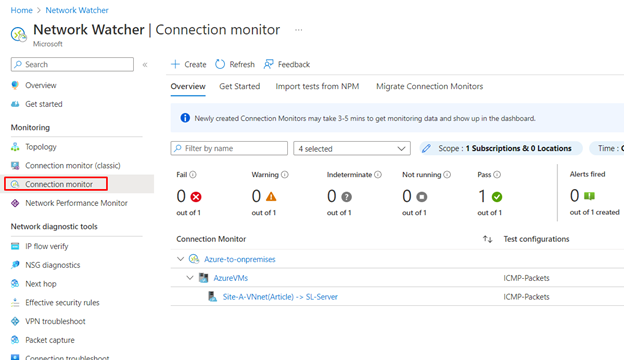The image size is (624, 360).
Task: Open Get started in the sidebar
Action: tap(43, 104)
